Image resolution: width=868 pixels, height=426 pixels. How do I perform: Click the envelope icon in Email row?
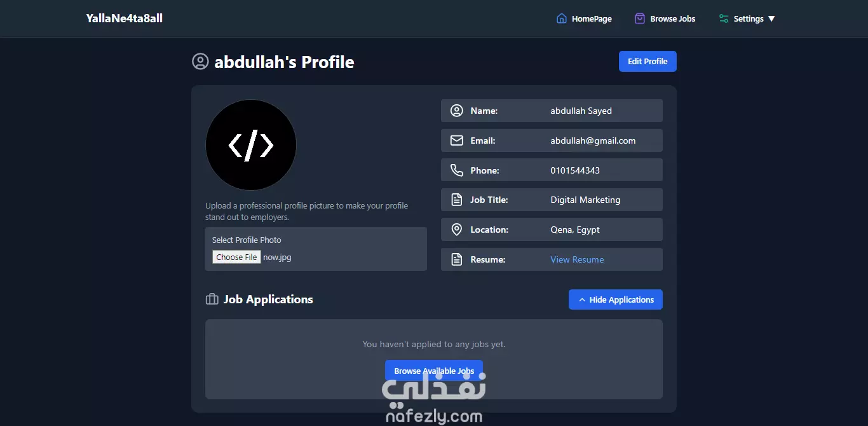pyautogui.click(x=456, y=141)
